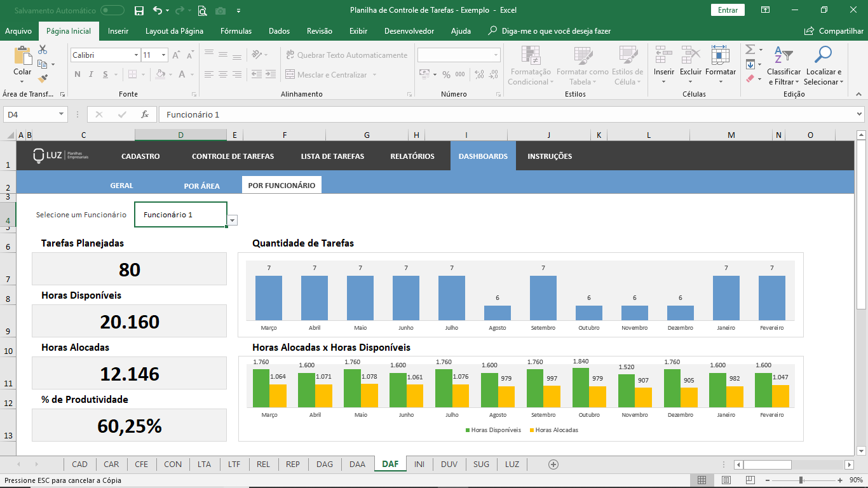
Task: Open the Inserir ribbon tab
Action: (118, 31)
